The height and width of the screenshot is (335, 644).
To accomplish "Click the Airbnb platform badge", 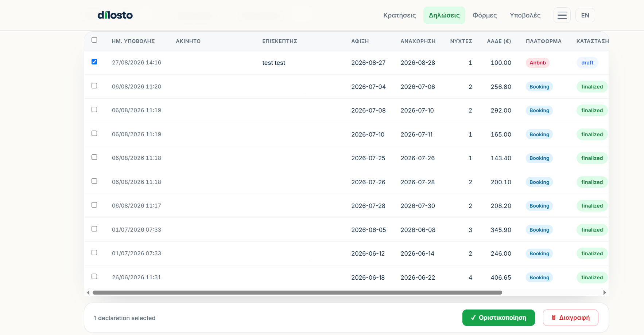I will 538,63.
